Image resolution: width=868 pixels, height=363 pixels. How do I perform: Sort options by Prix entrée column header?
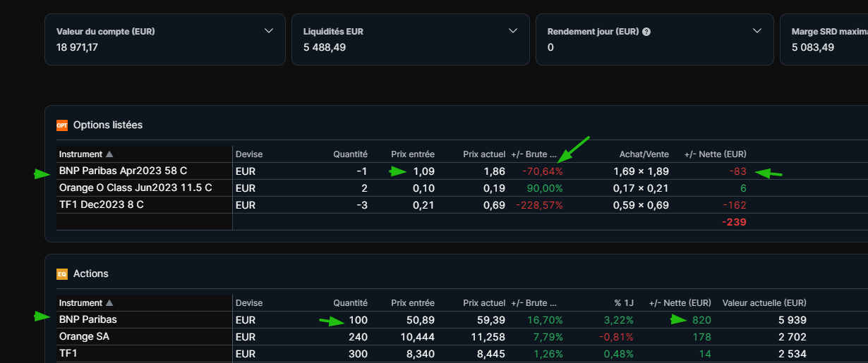click(413, 154)
